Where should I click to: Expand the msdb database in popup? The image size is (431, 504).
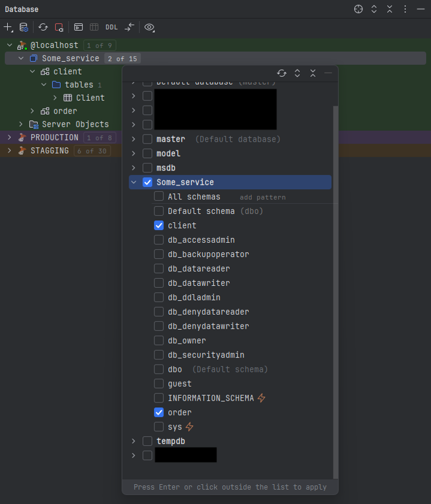[133, 168]
